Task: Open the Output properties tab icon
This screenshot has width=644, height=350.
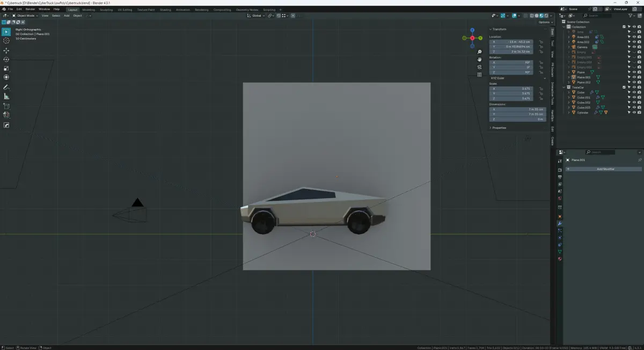Action: 560,177
